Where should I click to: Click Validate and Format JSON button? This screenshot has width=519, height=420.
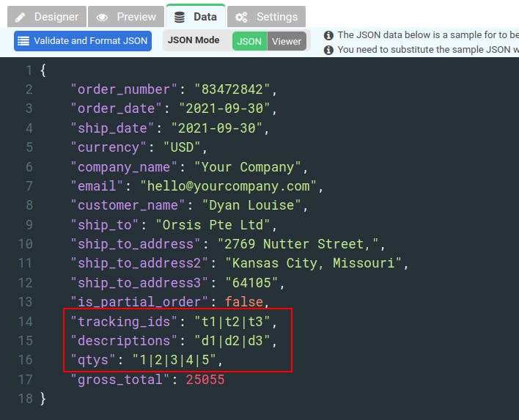[x=83, y=41]
